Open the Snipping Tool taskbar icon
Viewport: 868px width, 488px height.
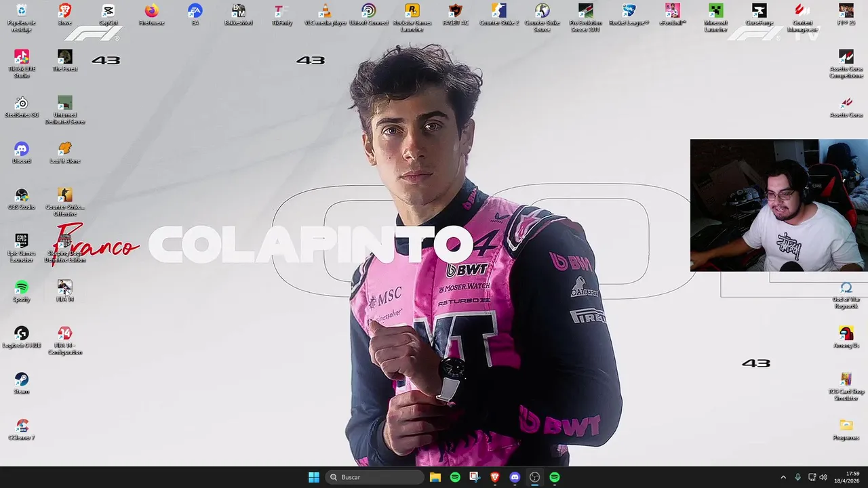pyautogui.click(x=475, y=477)
